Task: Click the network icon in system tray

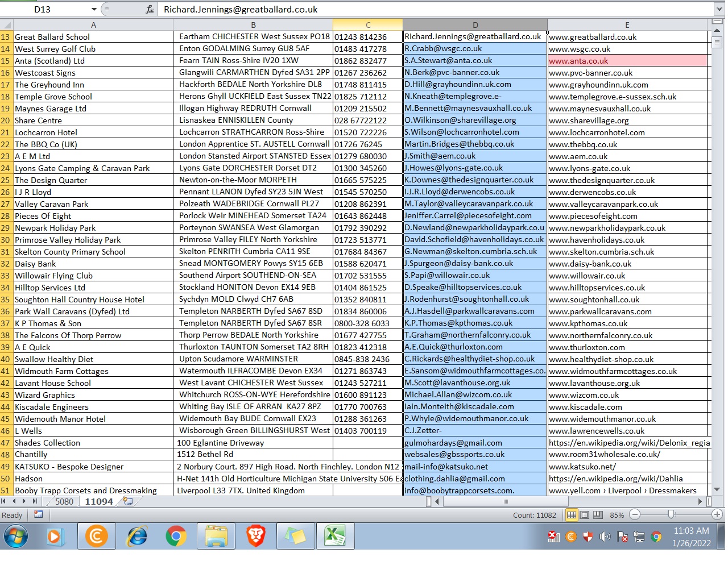Action: coord(639,537)
